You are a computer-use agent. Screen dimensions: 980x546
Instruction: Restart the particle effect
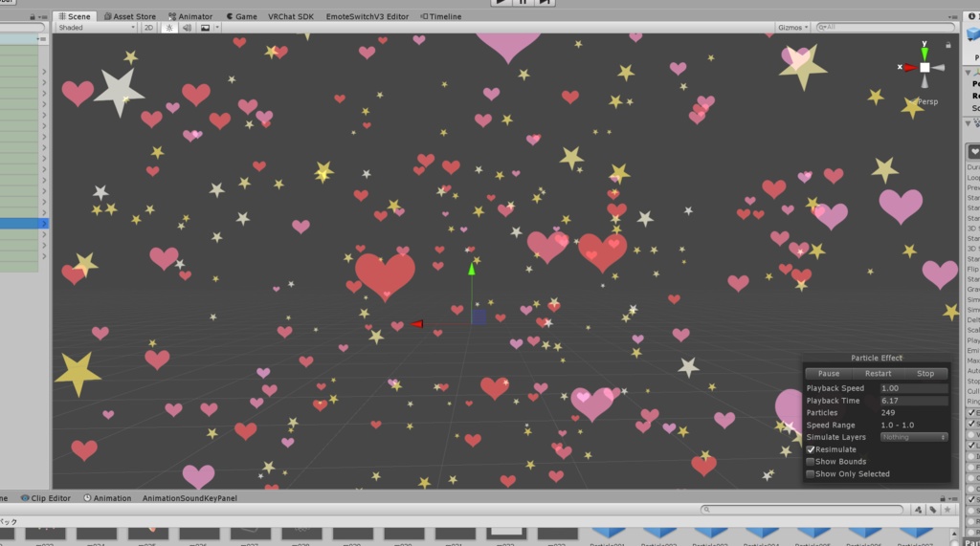click(x=879, y=374)
